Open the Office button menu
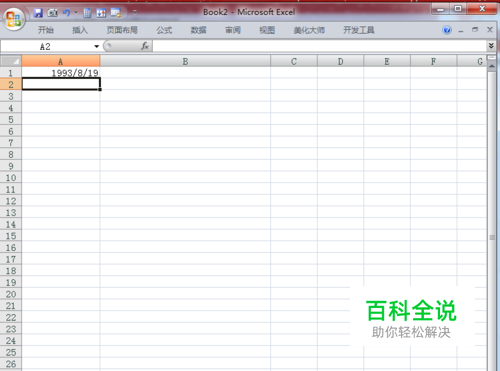This screenshot has width=500, height=371. (x=13, y=19)
